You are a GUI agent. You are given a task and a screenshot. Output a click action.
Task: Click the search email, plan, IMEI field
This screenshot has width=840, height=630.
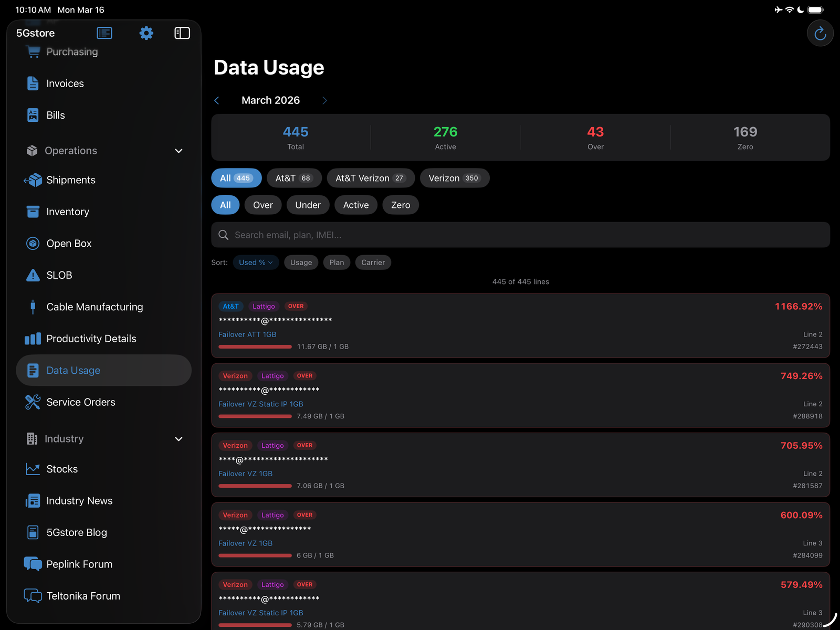[x=520, y=235]
